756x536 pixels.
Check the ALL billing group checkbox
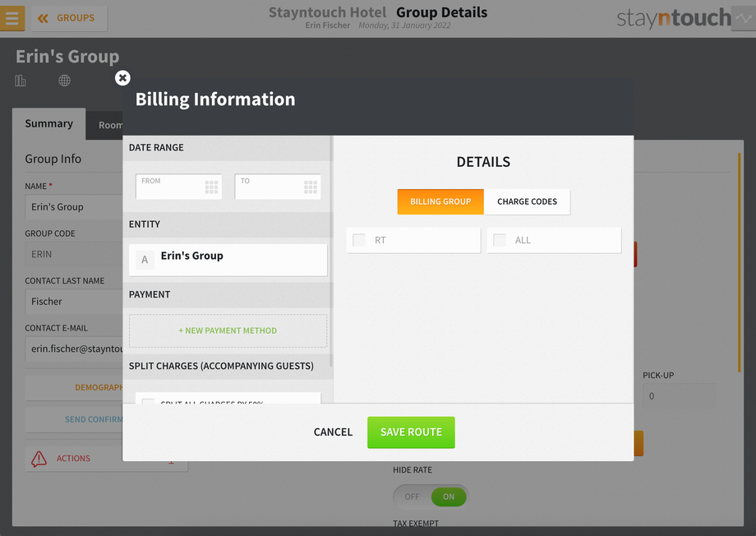point(500,240)
